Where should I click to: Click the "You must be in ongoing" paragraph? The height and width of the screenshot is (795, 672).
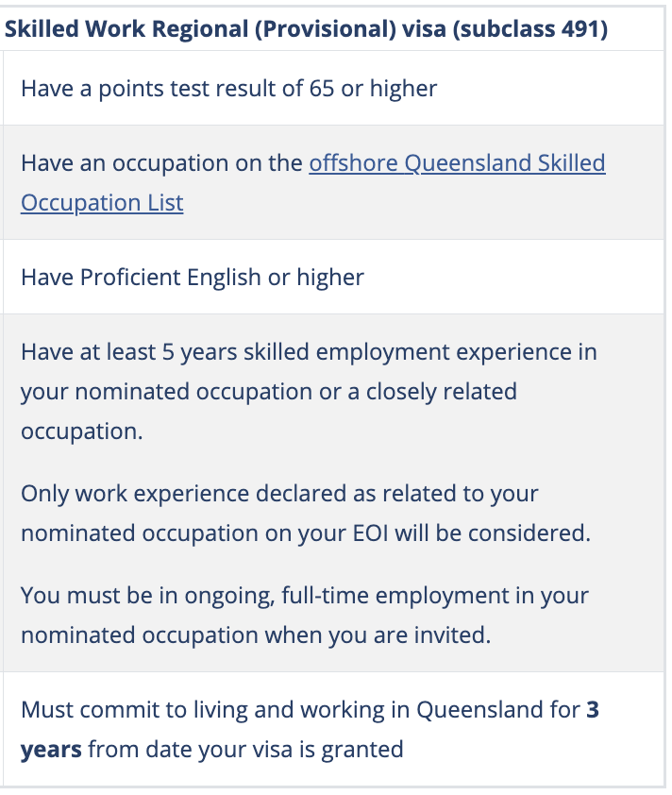[304, 596]
